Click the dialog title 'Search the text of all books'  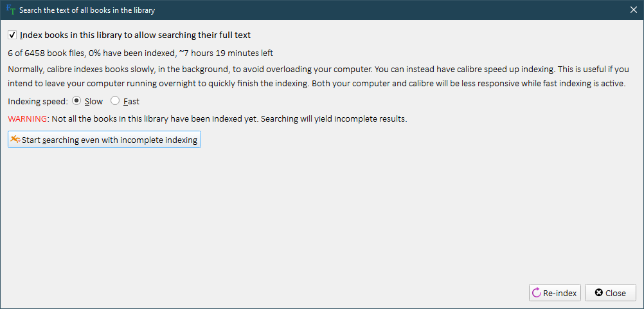coord(87,10)
